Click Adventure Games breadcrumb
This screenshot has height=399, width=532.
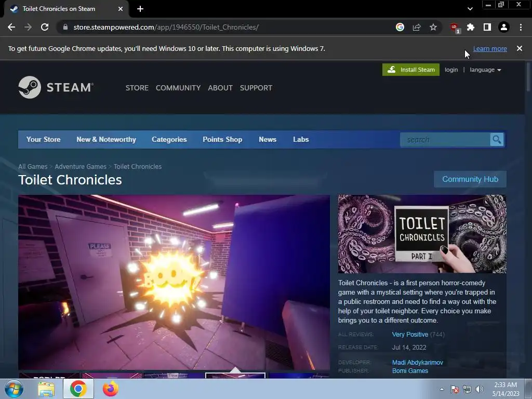[81, 167]
